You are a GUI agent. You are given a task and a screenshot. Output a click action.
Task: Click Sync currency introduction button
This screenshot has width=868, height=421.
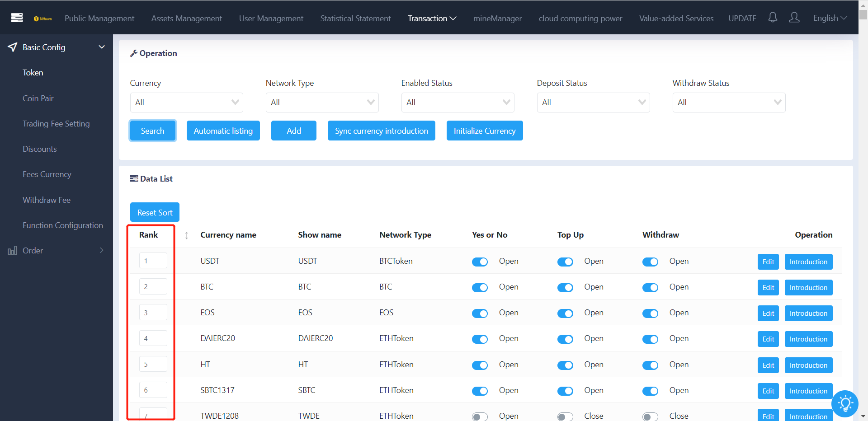382,131
